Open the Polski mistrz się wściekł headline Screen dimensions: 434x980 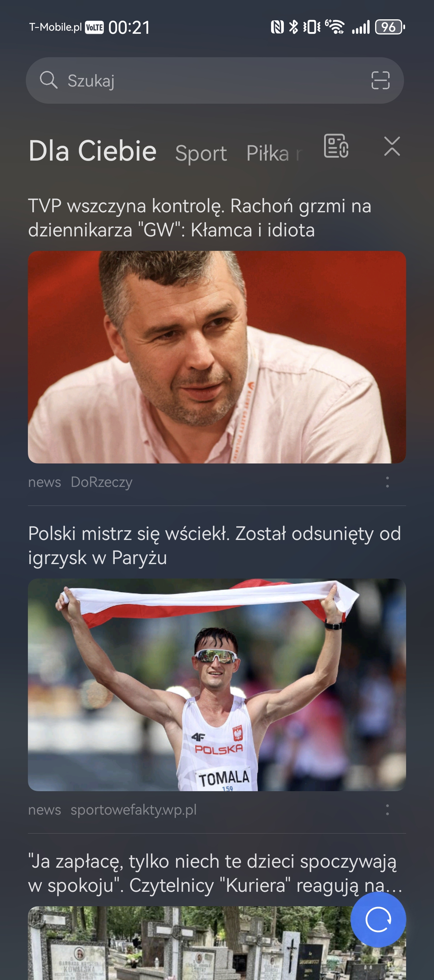(215, 545)
